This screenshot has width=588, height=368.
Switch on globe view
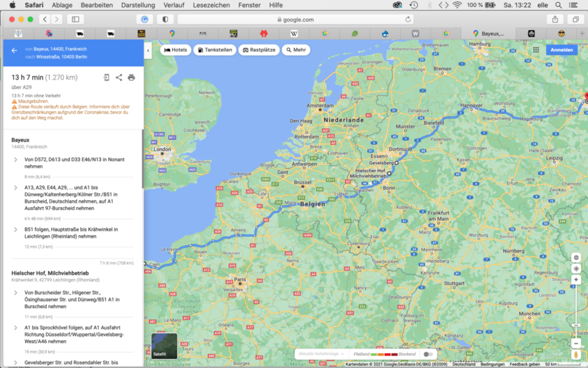(x=576, y=258)
